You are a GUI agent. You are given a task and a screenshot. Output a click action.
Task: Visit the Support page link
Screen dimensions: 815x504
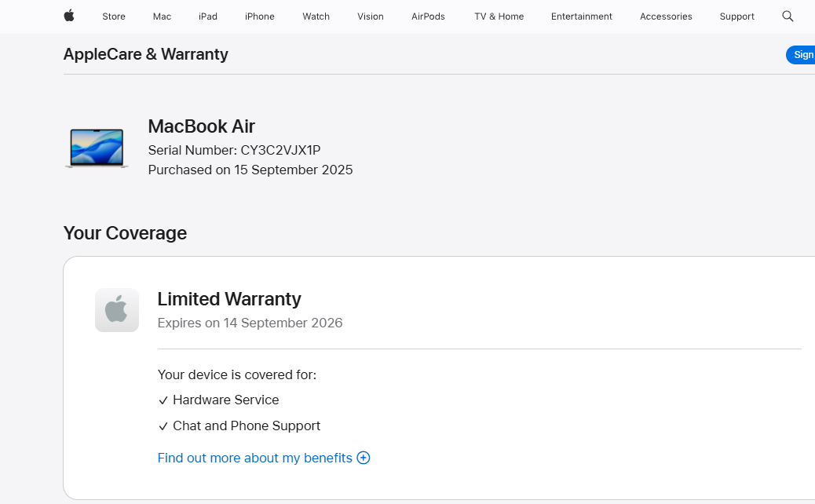click(x=736, y=16)
